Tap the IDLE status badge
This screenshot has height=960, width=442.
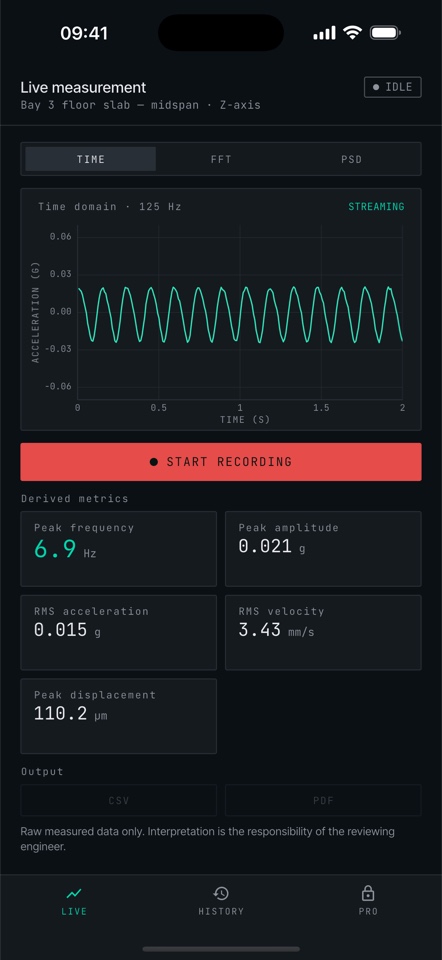(392, 87)
